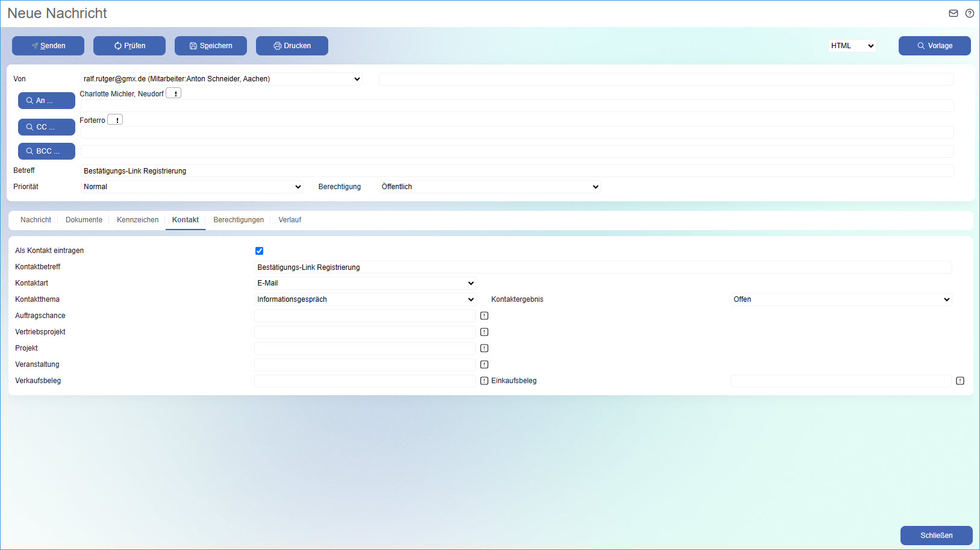The image size is (980, 550).
Task: Switch to the Nachricht tab
Action: click(36, 220)
